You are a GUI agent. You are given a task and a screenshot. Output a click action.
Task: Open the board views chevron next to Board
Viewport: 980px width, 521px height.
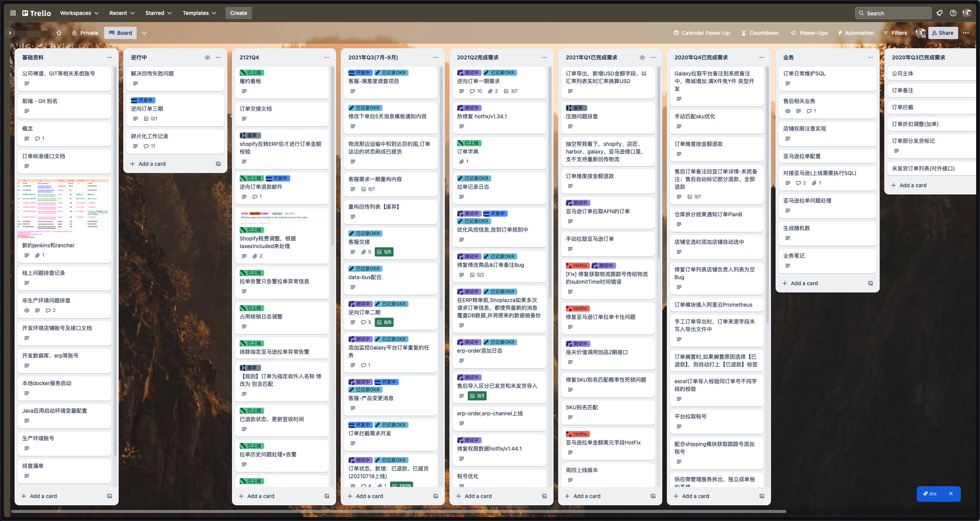pos(144,33)
